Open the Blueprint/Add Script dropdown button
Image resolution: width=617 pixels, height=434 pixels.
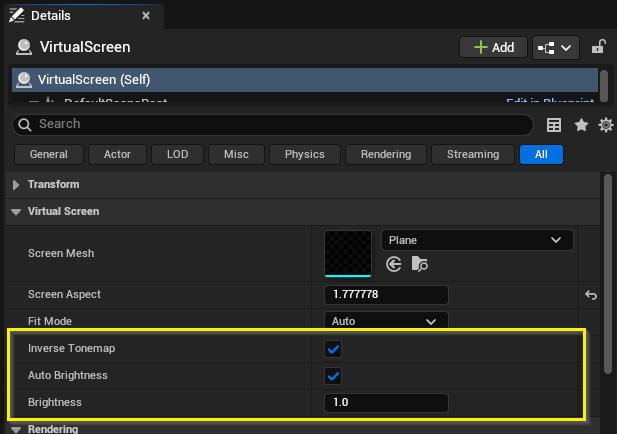click(x=557, y=47)
